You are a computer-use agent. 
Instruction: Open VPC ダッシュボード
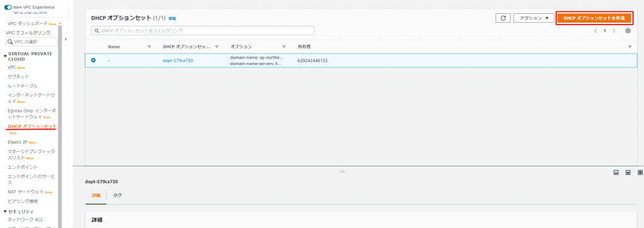point(27,24)
